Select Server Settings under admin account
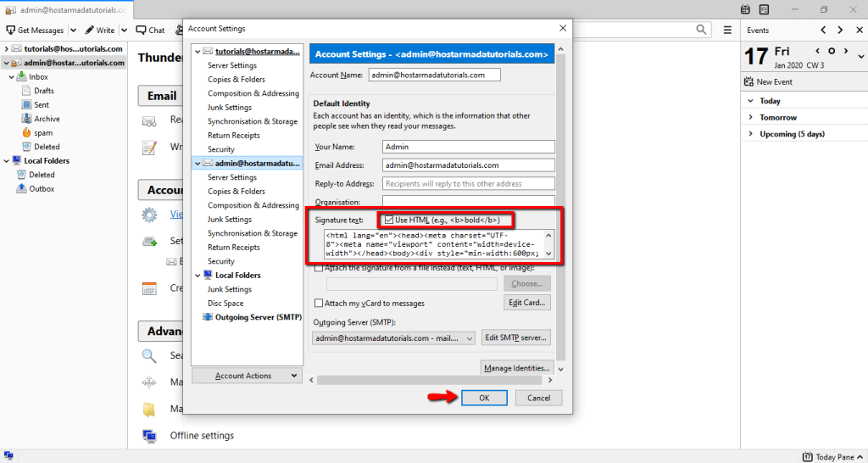Viewport: 868px width, 463px height. click(x=232, y=177)
